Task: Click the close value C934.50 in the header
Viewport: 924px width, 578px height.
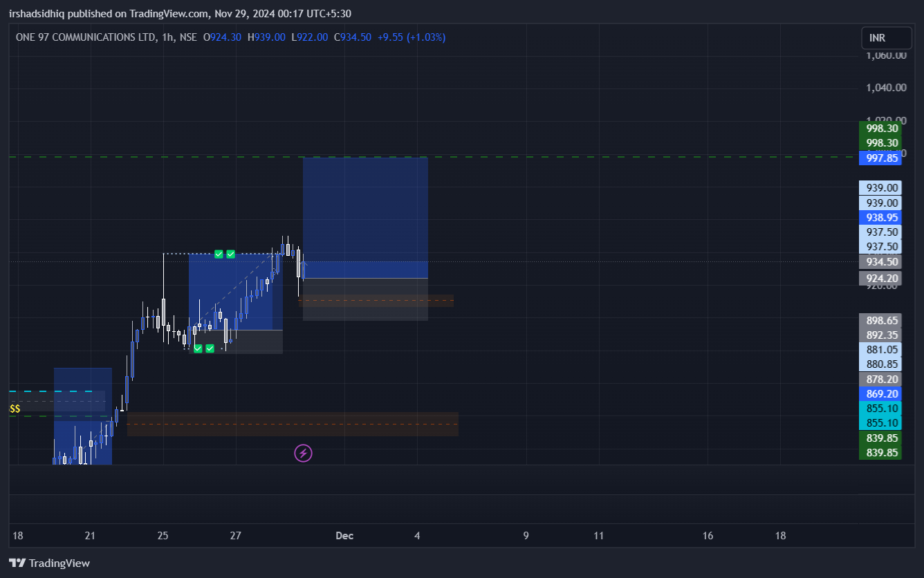Action: pyautogui.click(x=352, y=37)
